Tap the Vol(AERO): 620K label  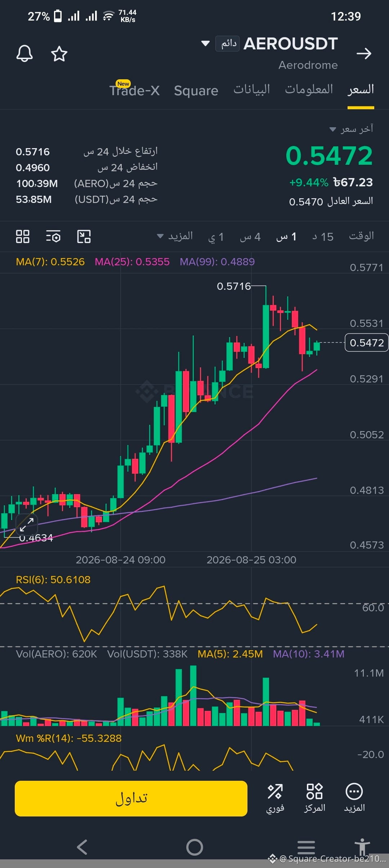[x=56, y=654]
